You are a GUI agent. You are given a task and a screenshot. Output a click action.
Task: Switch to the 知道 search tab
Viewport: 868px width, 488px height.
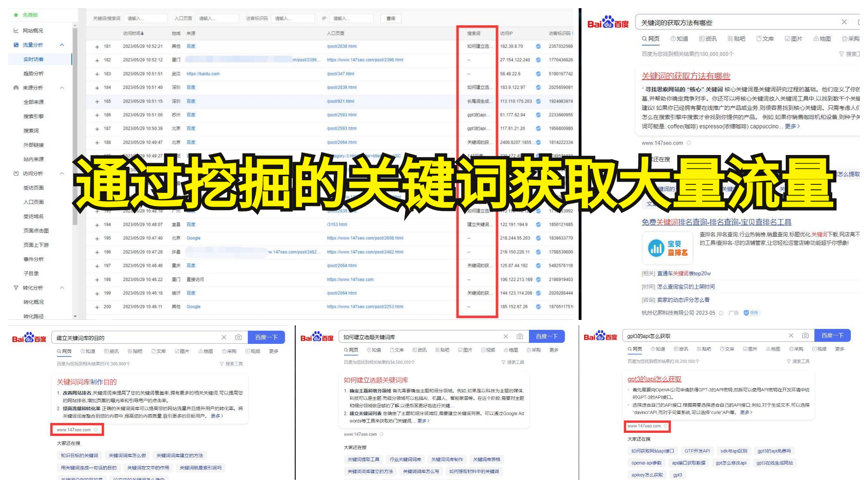pos(680,38)
